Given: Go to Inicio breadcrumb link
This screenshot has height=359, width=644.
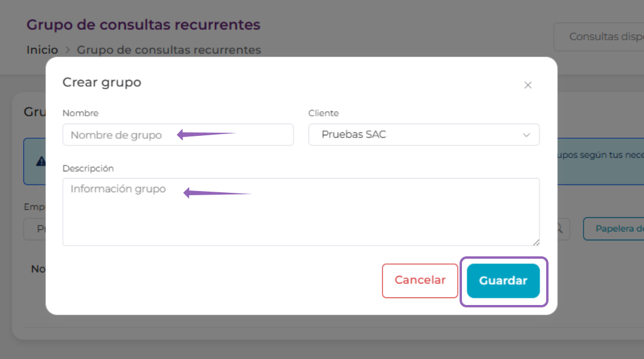Looking at the screenshot, I should [x=42, y=50].
